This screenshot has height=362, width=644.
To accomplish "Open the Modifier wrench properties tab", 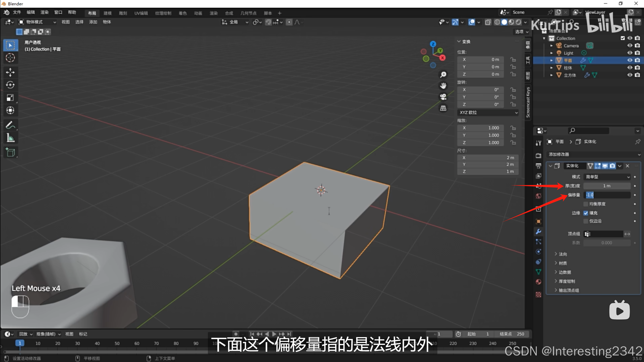I will 538,232.
